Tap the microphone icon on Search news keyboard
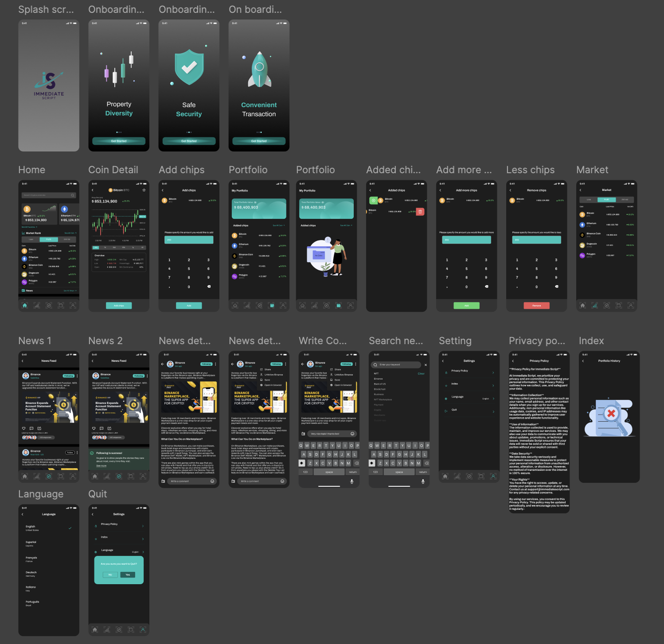Screen dimensions: 664x644 [423, 481]
